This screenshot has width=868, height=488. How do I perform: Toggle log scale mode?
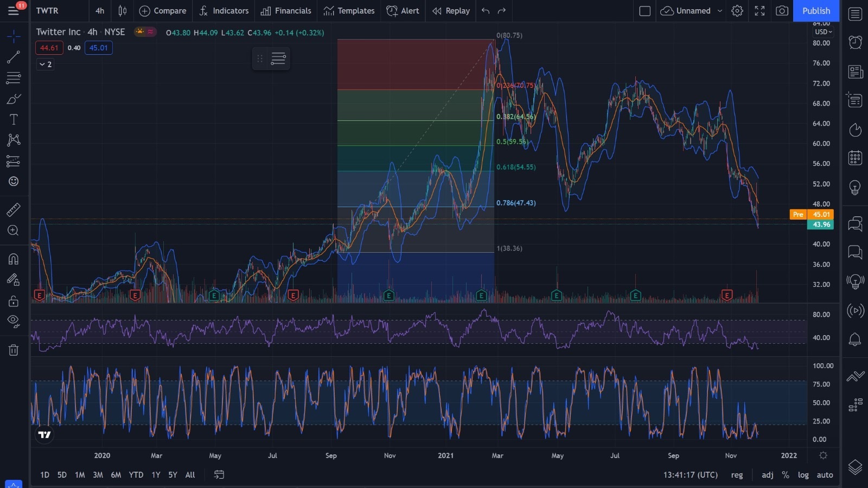tap(803, 475)
